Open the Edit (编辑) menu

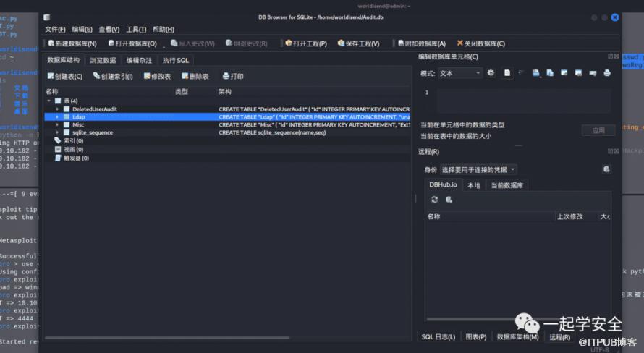(x=82, y=30)
